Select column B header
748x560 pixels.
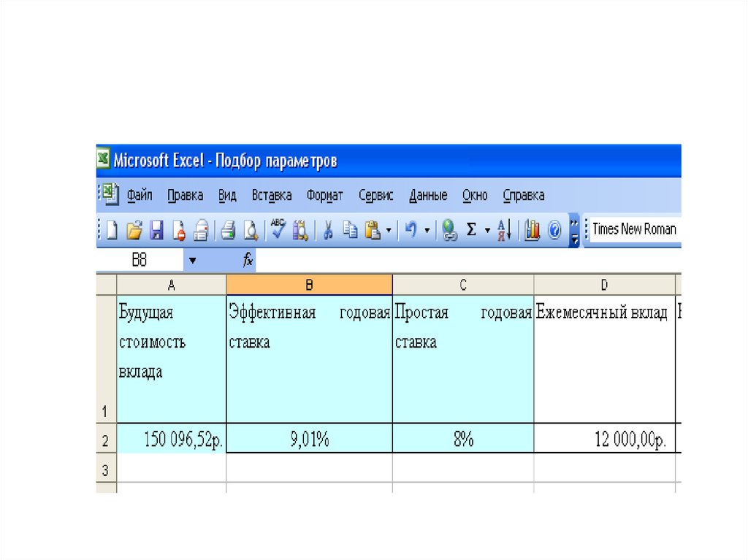pos(309,285)
